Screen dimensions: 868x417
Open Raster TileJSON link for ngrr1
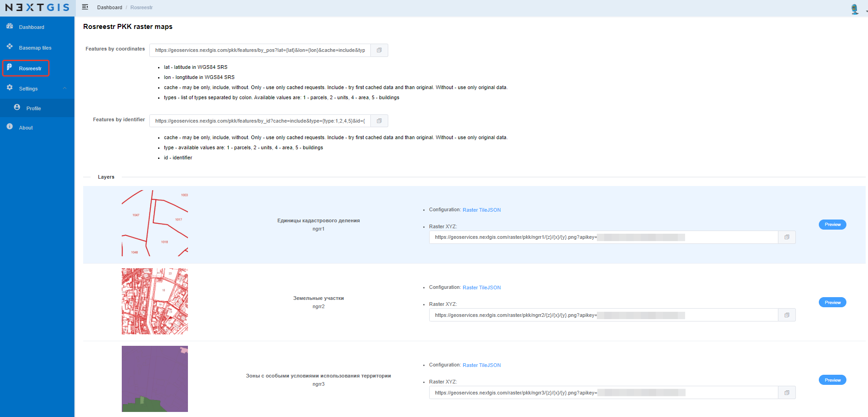point(482,210)
